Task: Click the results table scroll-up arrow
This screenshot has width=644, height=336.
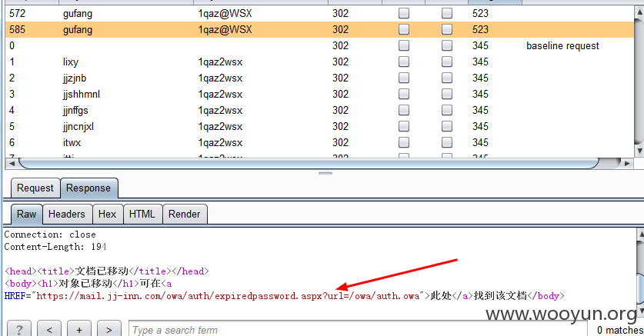Action: pos(639,12)
